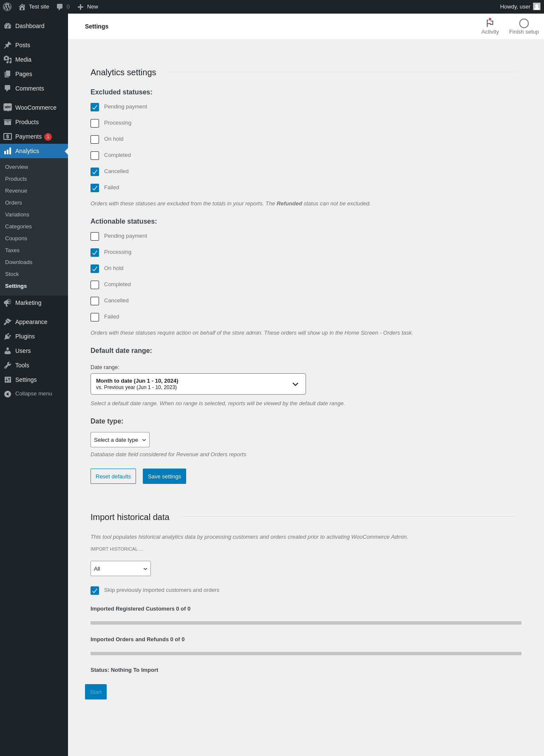Toggle Skip previously imported customers checkbox
Screen dimensions: 544x756
point(95,591)
